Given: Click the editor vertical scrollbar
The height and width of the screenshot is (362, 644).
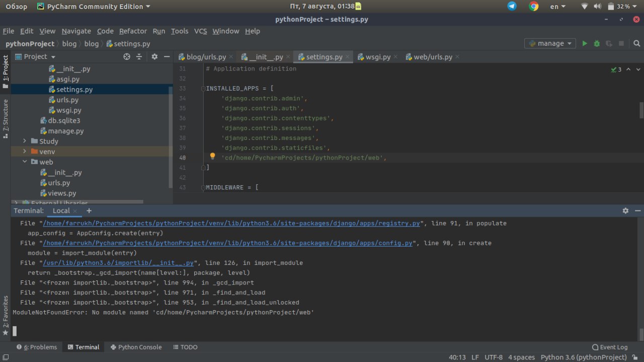Looking at the screenshot, I should [x=641, y=110].
